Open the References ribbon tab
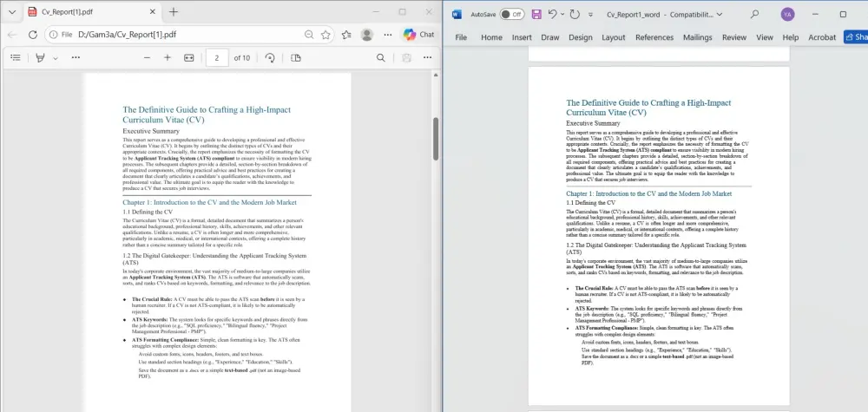Viewport: 868px width, 412px height. point(654,37)
